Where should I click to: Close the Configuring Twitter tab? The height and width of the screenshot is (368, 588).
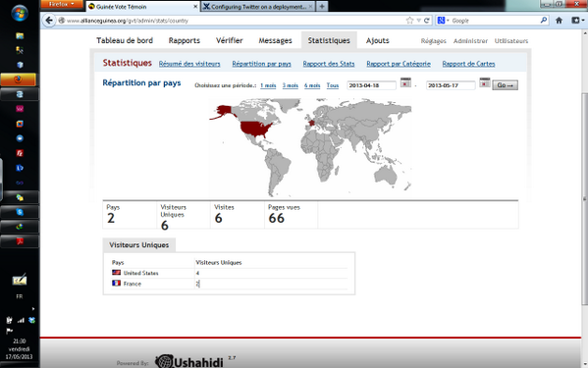(x=311, y=7)
